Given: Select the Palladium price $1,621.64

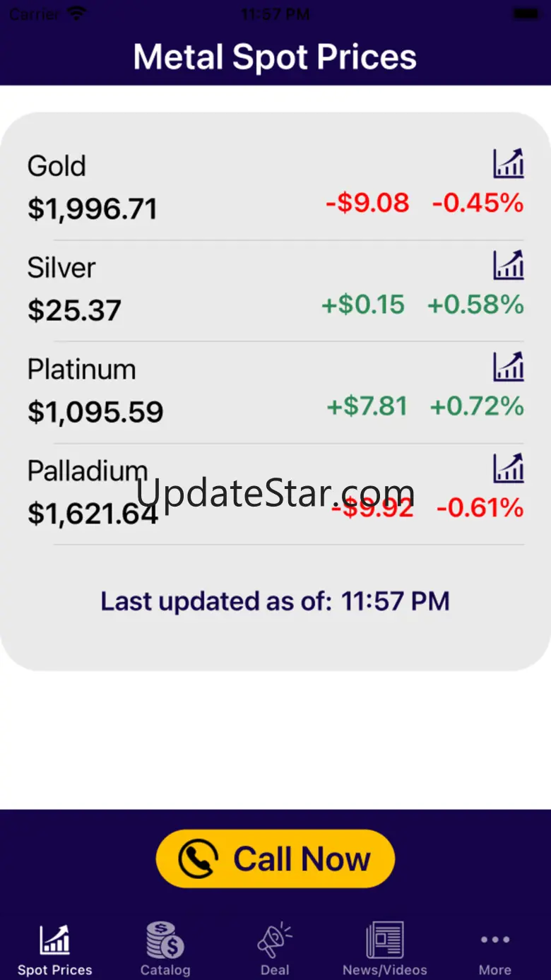Looking at the screenshot, I should click(93, 514).
